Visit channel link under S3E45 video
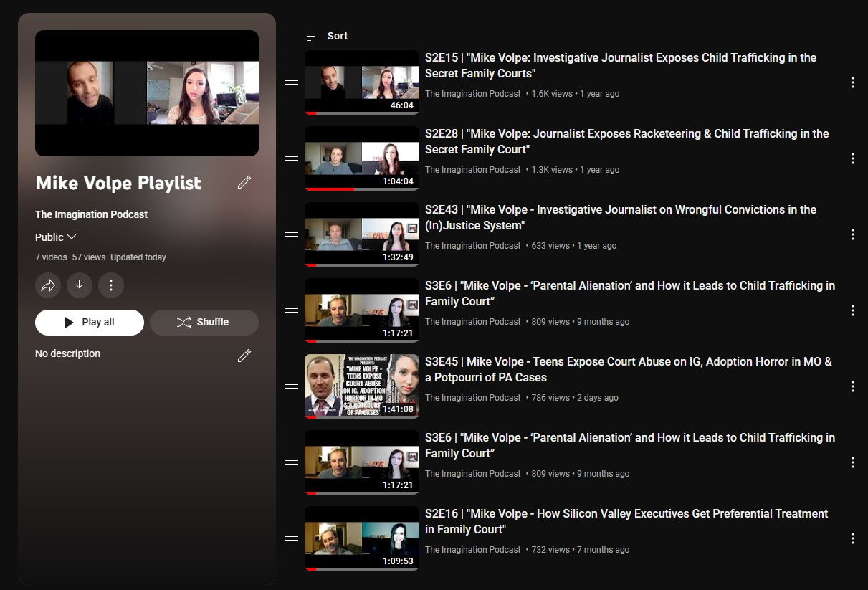The image size is (868, 590). (x=473, y=398)
